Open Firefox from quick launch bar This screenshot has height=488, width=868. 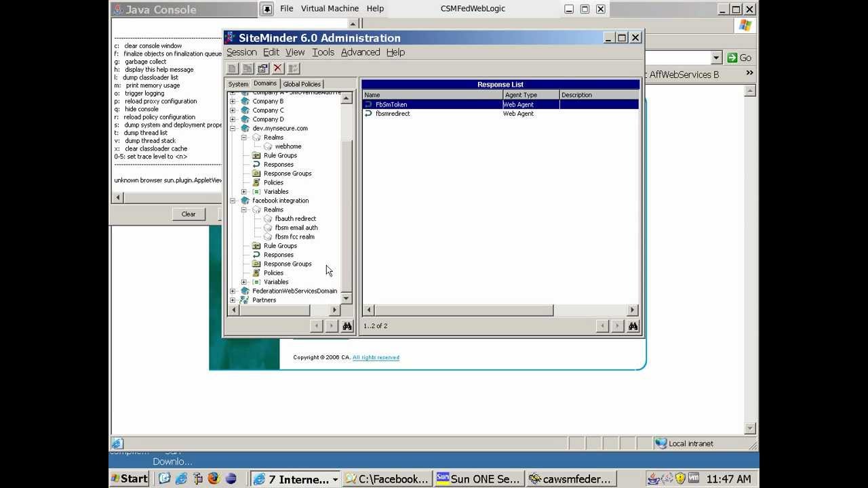click(214, 479)
